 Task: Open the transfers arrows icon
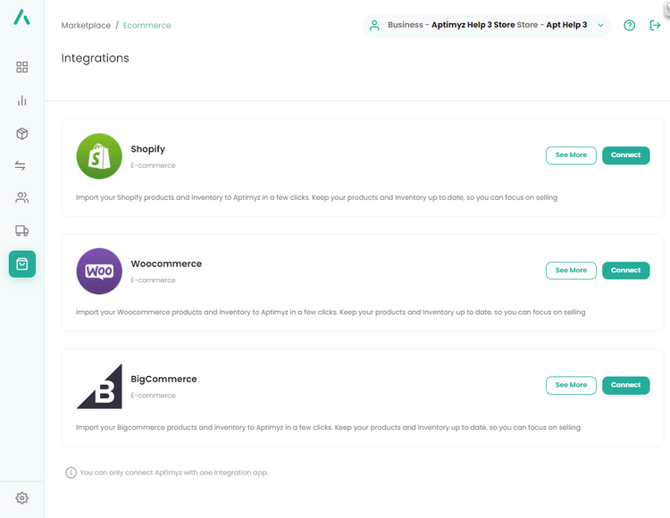22,166
